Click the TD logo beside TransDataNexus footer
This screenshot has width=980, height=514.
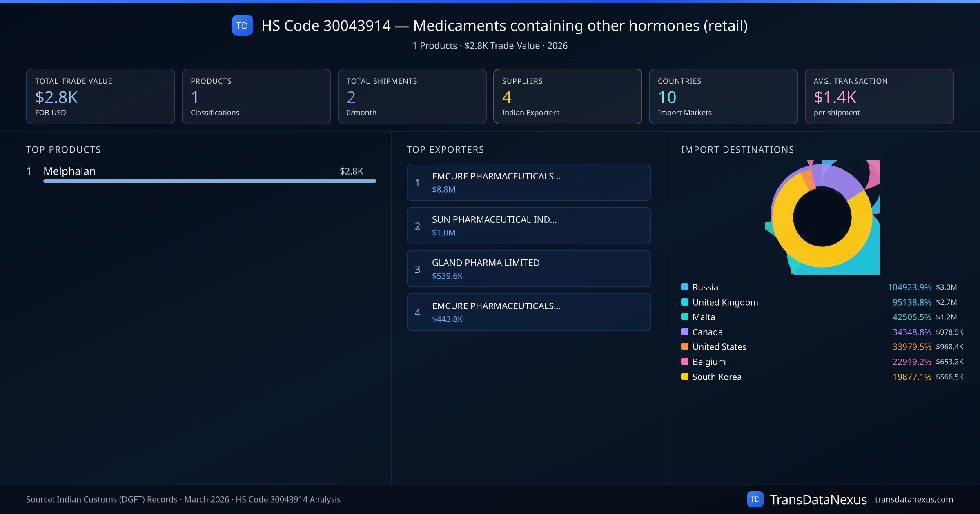(x=755, y=499)
